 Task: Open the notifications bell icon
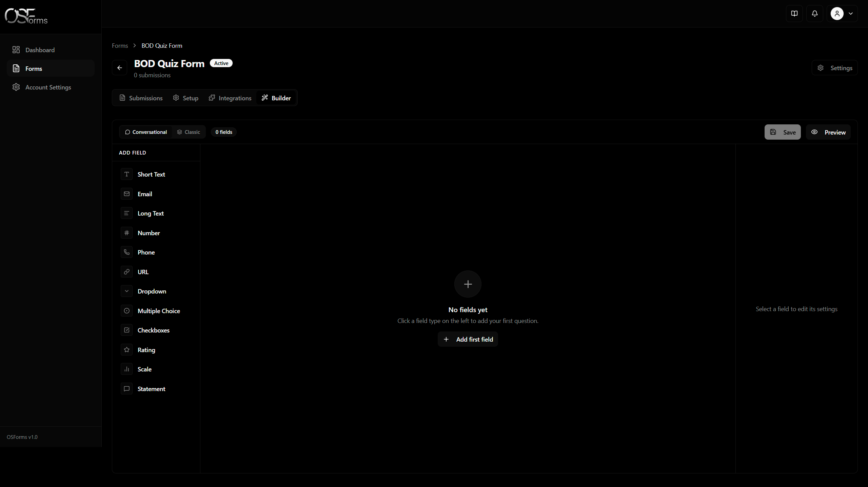(x=815, y=14)
